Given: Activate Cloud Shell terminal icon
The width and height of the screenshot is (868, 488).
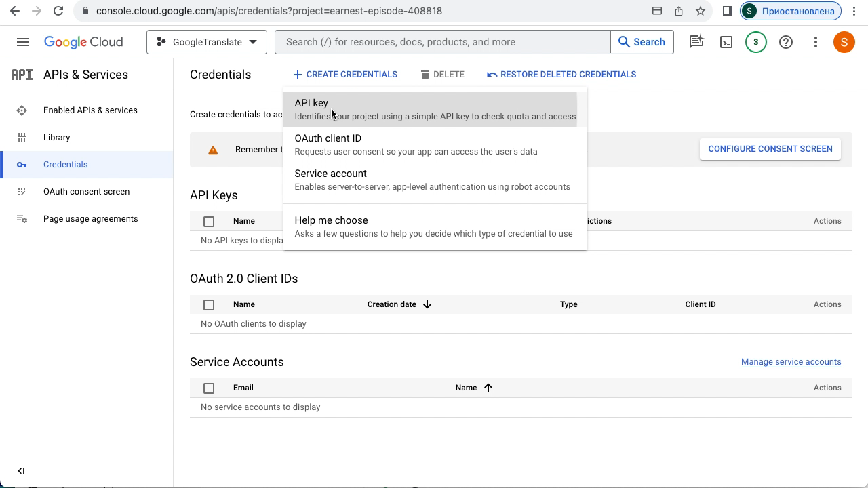Looking at the screenshot, I should click(726, 42).
